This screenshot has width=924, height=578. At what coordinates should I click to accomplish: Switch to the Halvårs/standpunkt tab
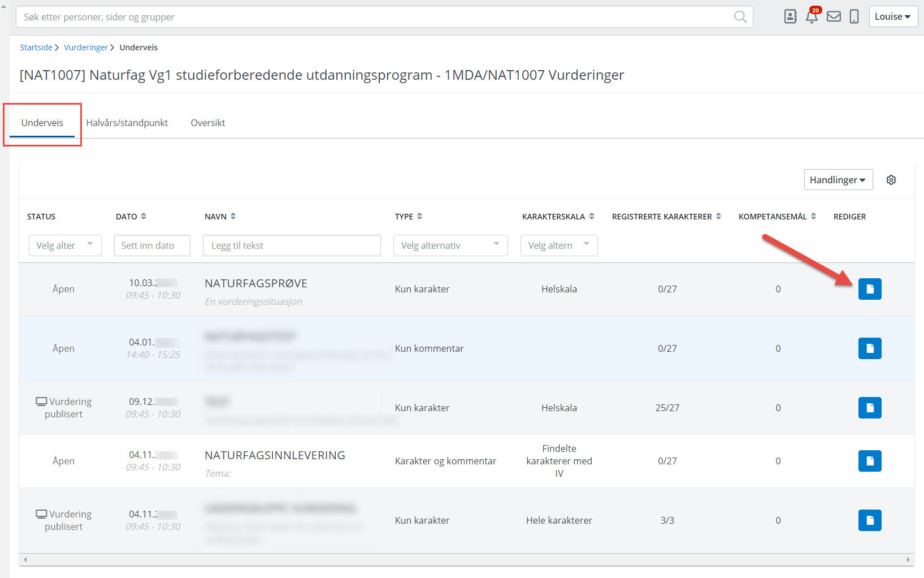pyautogui.click(x=127, y=123)
